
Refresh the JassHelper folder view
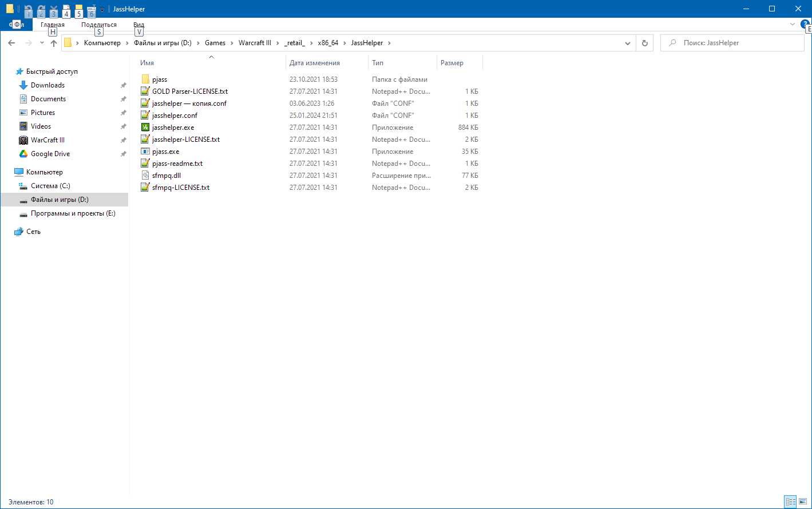645,43
